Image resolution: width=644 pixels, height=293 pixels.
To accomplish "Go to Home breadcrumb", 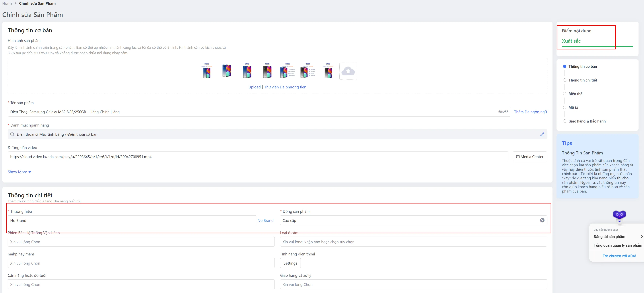I will pos(7,3).
